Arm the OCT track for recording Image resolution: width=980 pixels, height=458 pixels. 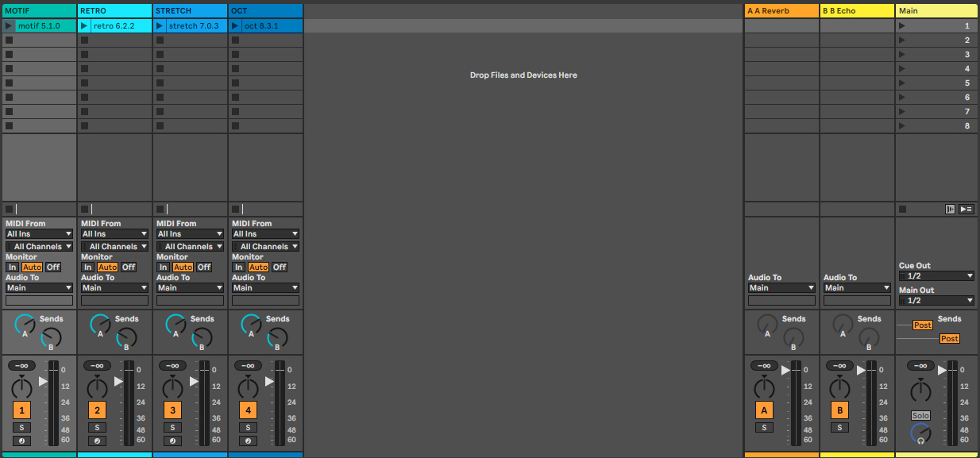coord(248,441)
